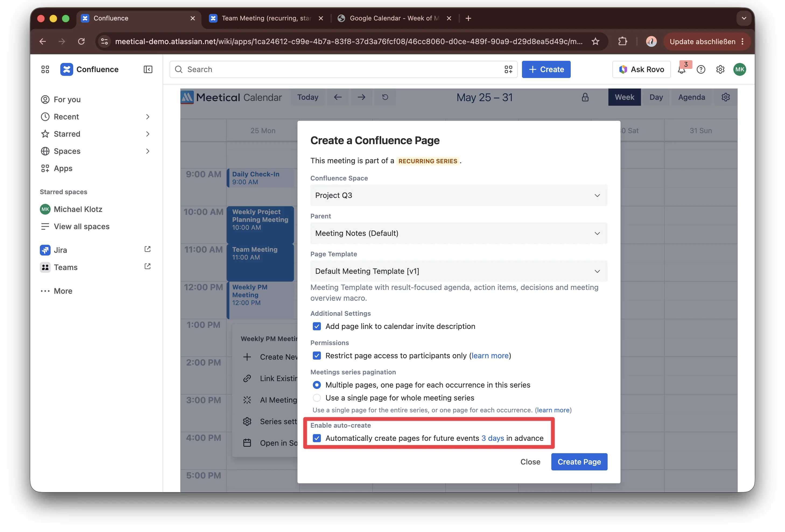The image size is (785, 532).
Task: Open the Chrome profile avatar
Action: 651,41
